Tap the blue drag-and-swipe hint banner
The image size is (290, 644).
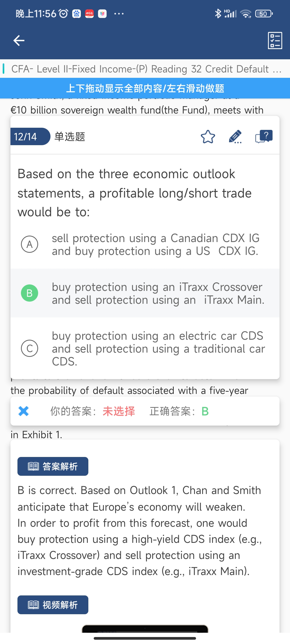tap(145, 88)
